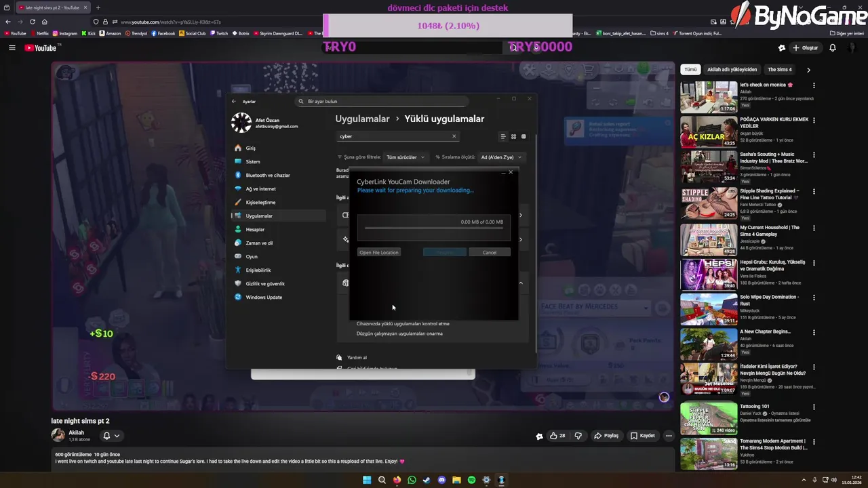Open 'Yardım al' help link
This screenshot has width=868, height=488.
[x=357, y=358]
